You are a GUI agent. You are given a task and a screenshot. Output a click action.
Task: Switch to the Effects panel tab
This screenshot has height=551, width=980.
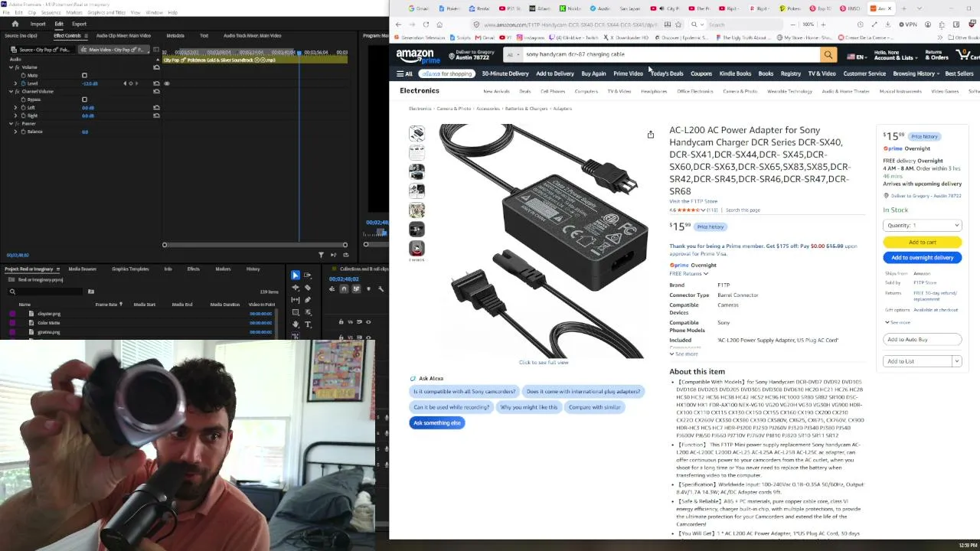[x=194, y=269]
